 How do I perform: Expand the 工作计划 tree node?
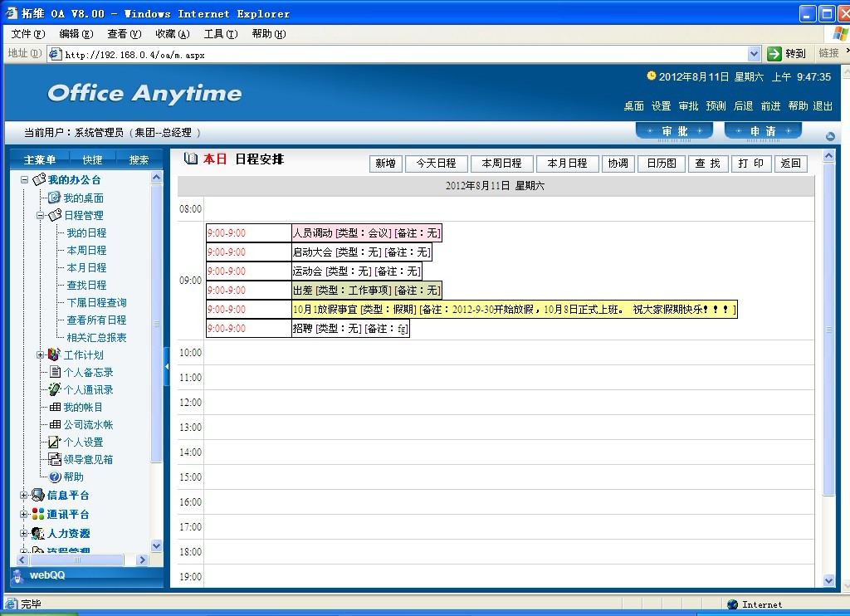41,355
